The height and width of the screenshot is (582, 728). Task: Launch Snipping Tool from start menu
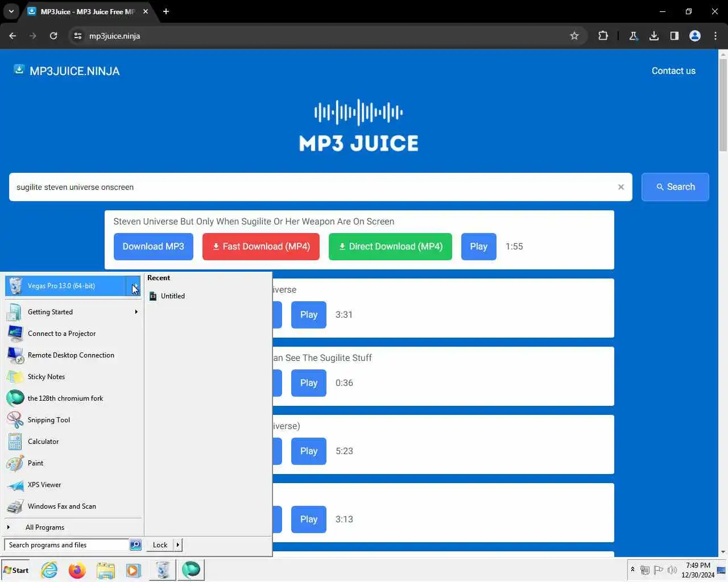tap(73, 420)
